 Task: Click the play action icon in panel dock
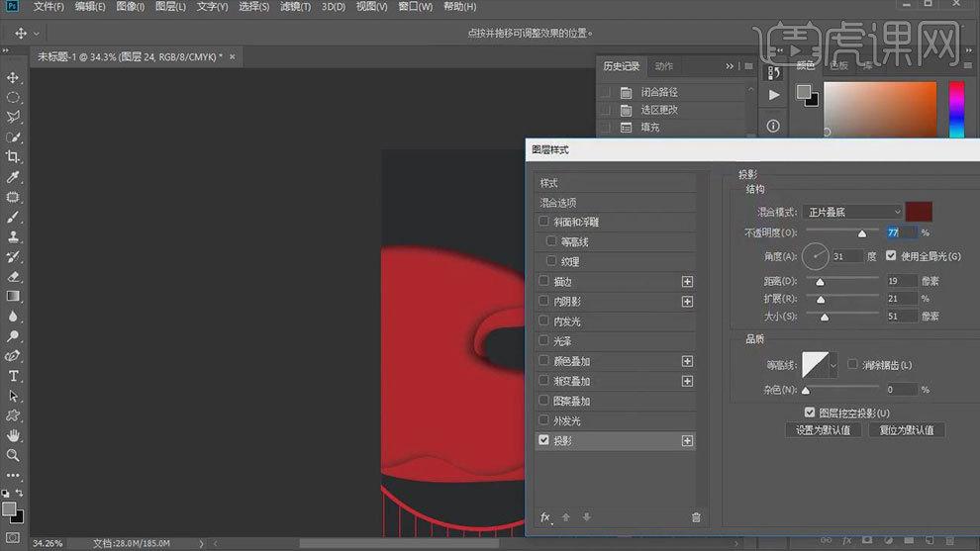pos(774,96)
